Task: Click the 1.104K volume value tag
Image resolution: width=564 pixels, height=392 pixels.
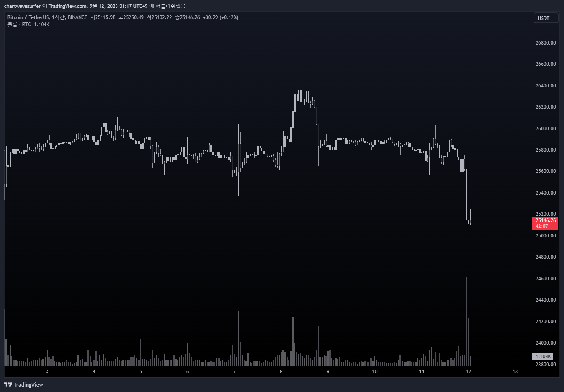Action: click(543, 357)
